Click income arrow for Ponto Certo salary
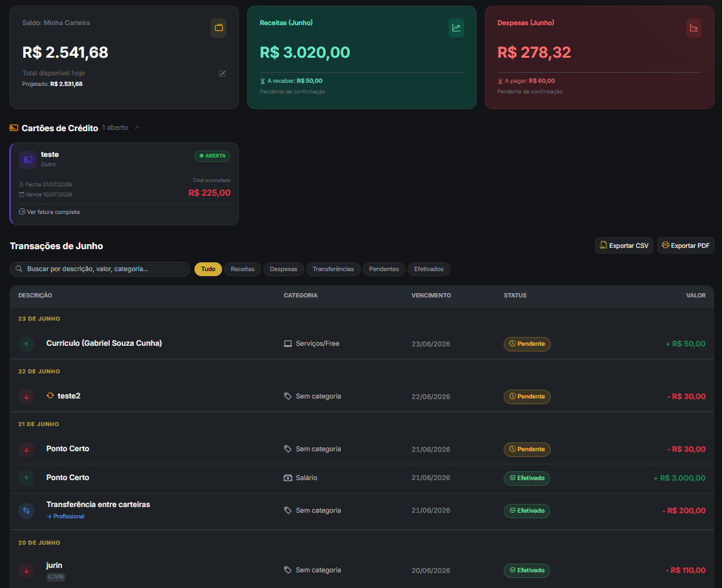Image resolution: width=722 pixels, height=588 pixels. pyautogui.click(x=26, y=478)
